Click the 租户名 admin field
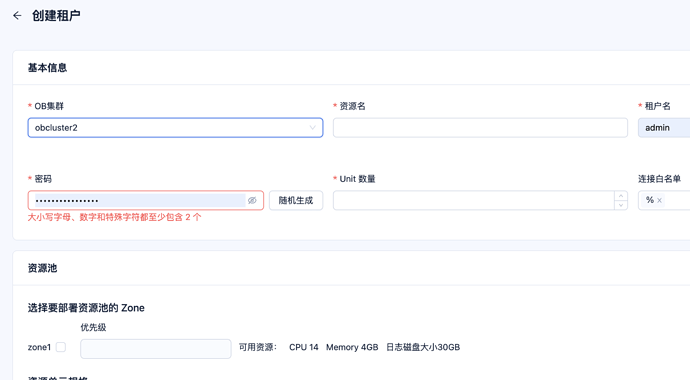This screenshot has width=690, height=380. point(664,128)
